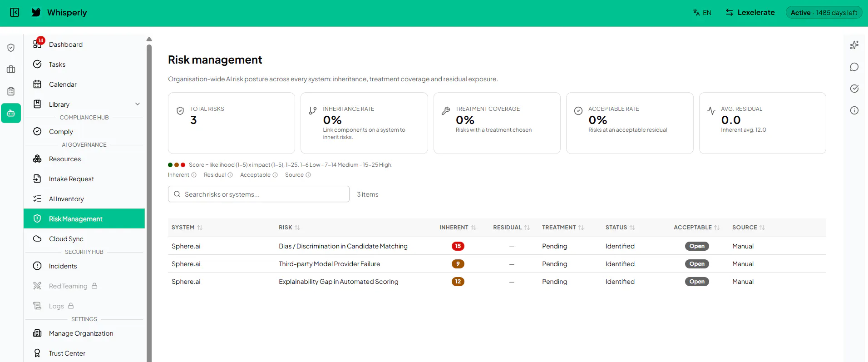The image size is (868, 362).
Task: Select the green robot icon in left rail
Action: pos(11,113)
